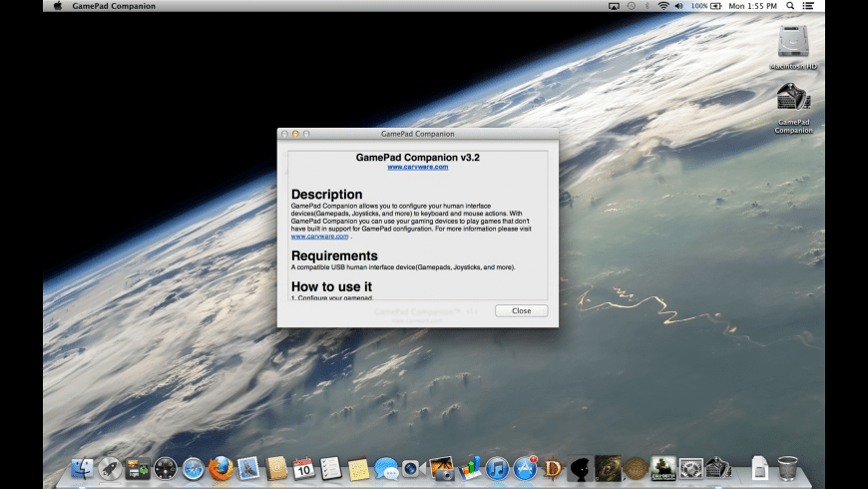Open the Trash in the dock
868x489 pixels.
[x=787, y=468]
